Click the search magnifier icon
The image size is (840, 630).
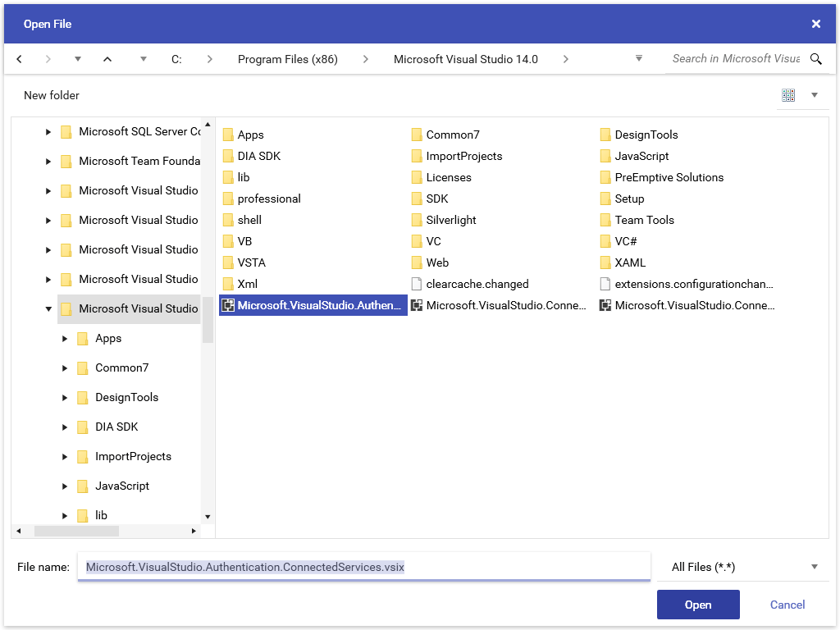816,59
